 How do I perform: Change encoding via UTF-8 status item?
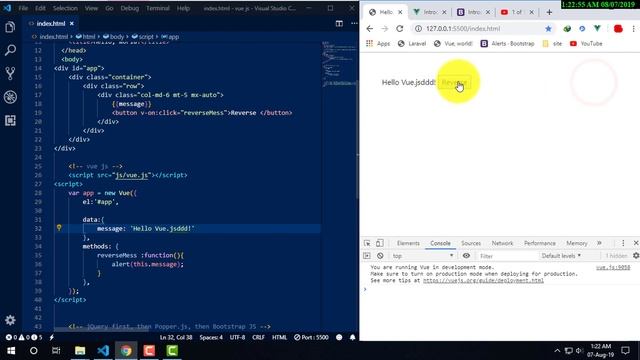tap(237, 338)
